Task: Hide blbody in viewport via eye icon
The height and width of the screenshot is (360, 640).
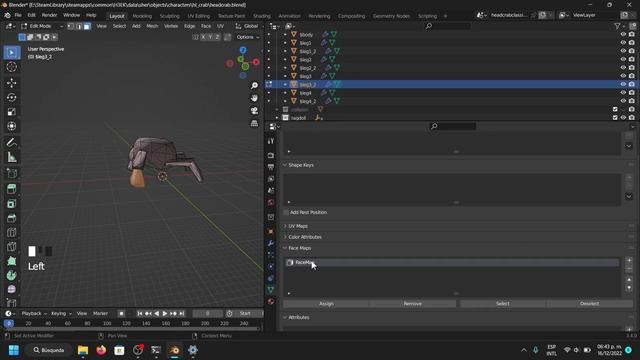Action: click(x=623, y=35)
